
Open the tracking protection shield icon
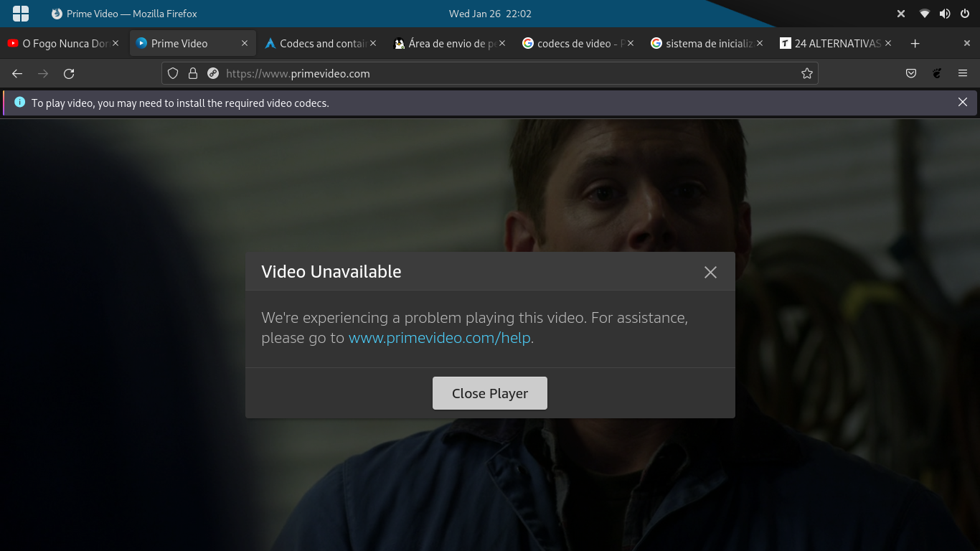[173, 73]
